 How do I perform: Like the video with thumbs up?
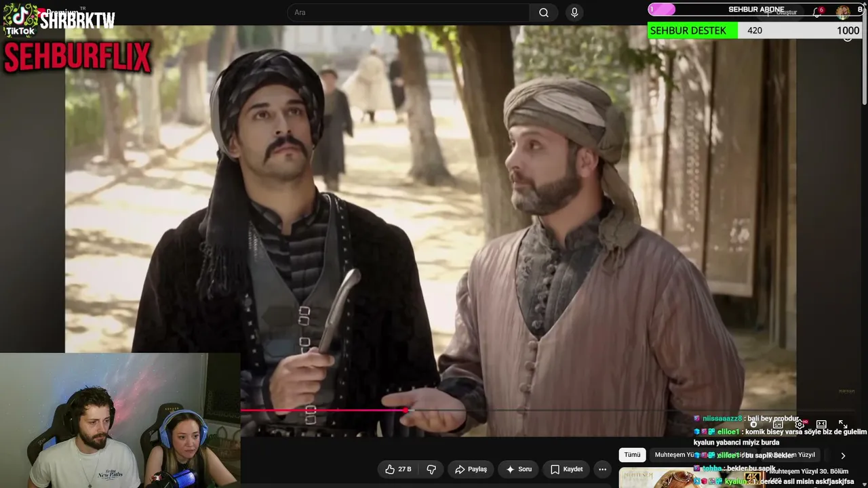[x=398, y=469]
